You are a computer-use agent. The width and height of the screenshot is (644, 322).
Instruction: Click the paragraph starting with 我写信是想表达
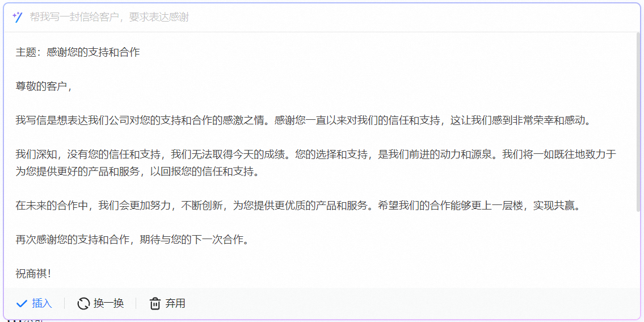coord(227,120)
